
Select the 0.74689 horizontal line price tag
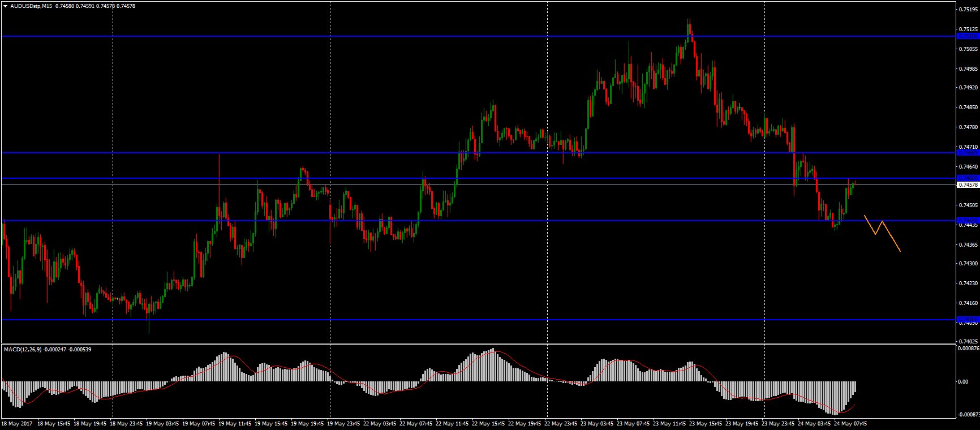(968, 153)
